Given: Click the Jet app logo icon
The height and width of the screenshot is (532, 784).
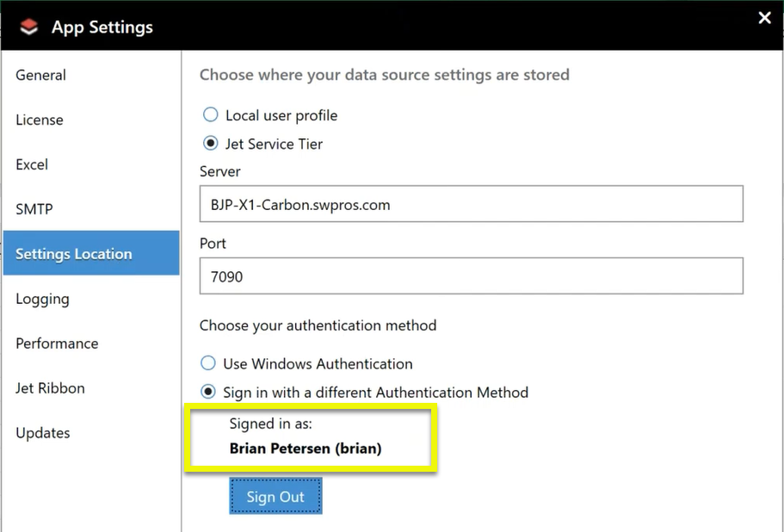Looking at the screenshot, I should pos(29,27).
